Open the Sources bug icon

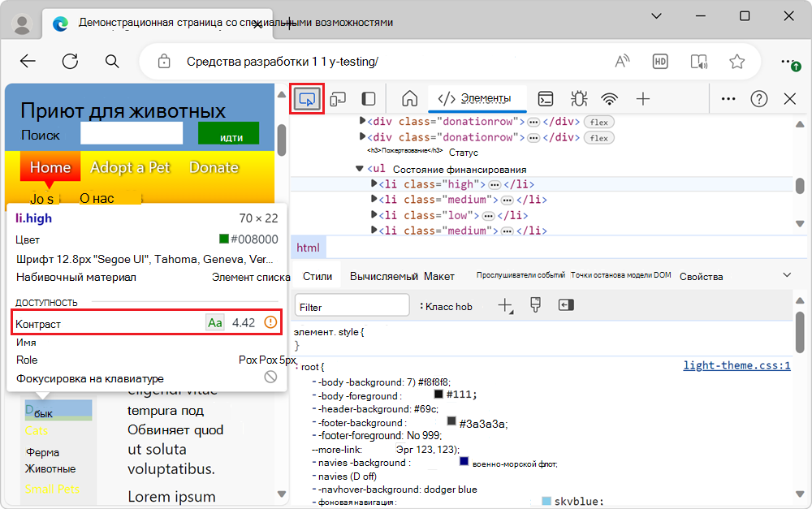pos(578,98)
